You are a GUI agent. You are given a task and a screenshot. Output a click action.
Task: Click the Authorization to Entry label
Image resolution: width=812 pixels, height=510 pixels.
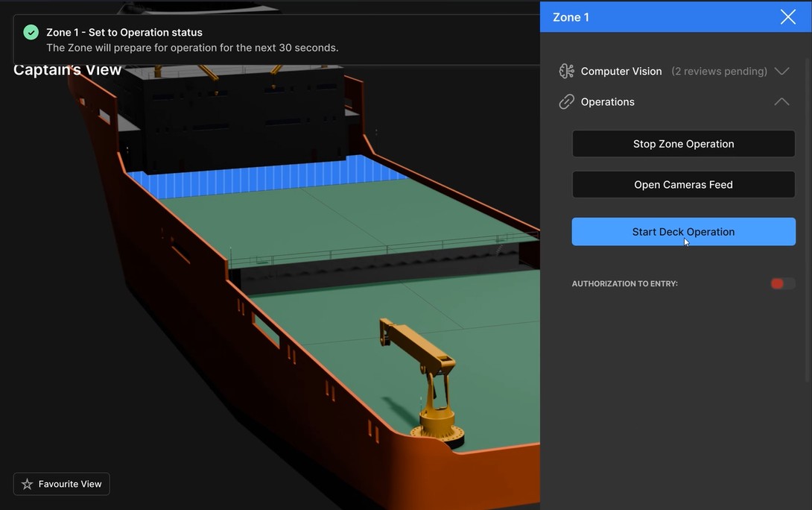pos(624,284)
